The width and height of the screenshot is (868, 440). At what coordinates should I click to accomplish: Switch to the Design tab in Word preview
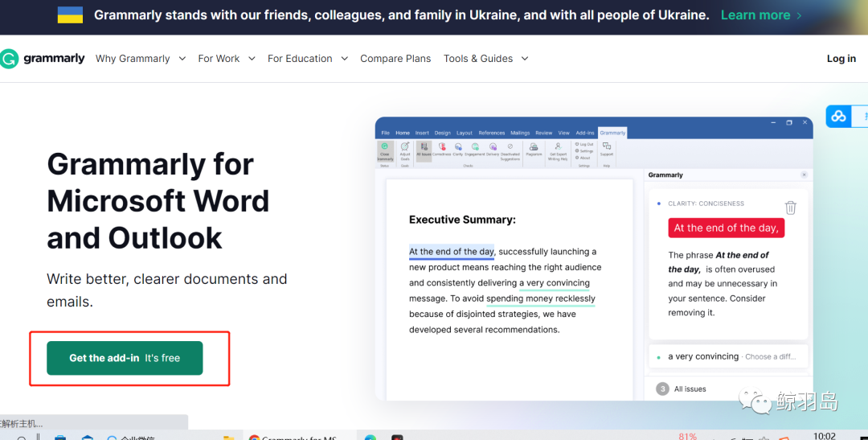442,133
